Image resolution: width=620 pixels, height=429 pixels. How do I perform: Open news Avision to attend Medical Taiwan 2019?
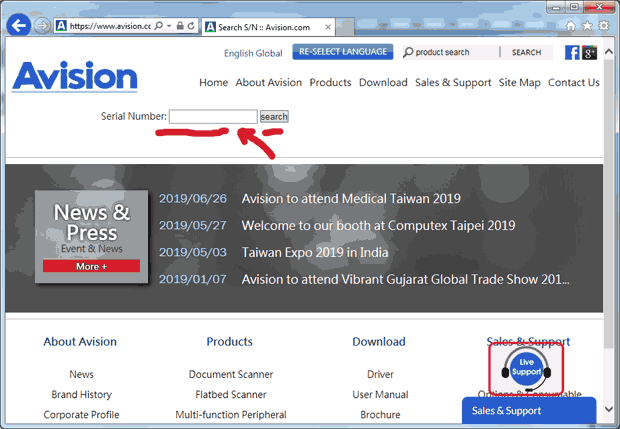[351, 198]
